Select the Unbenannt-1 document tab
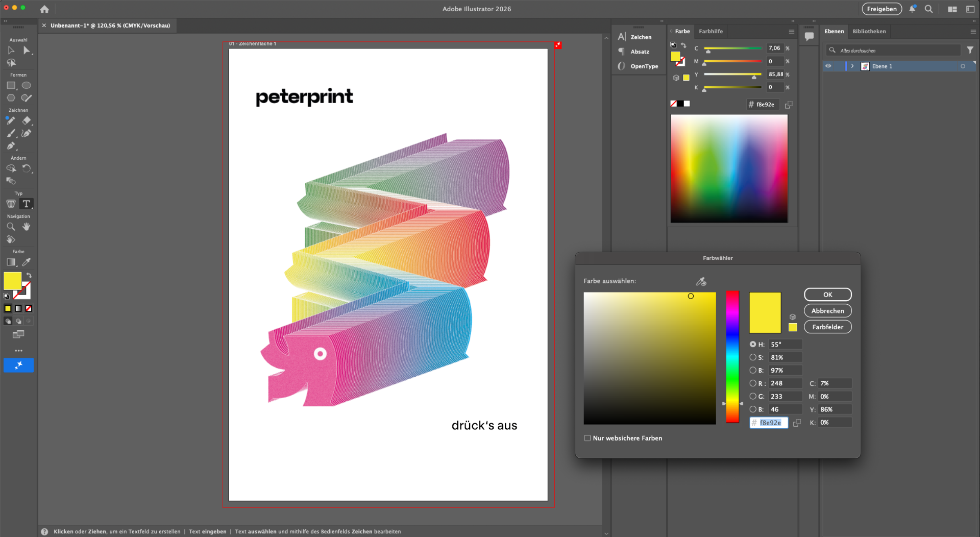The image size is (980, 537). pyautogui.click(x=110, y=26)
